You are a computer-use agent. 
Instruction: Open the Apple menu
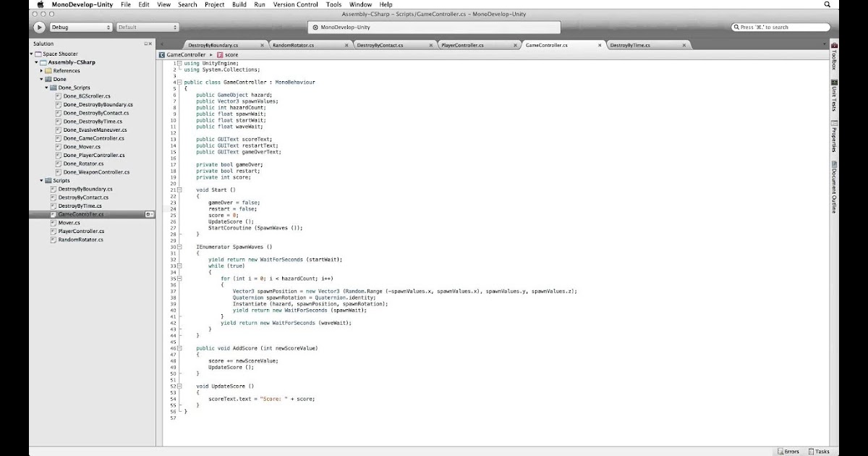point(40,4)
